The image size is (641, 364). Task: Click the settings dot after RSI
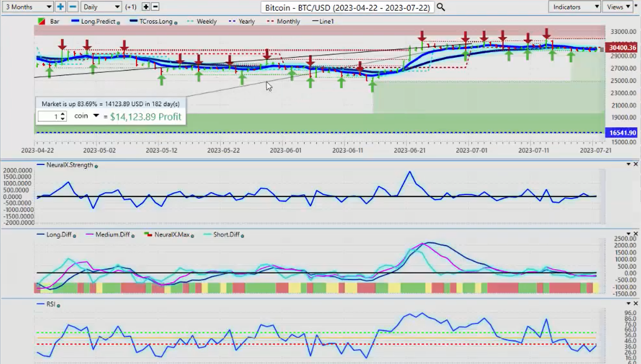coord(59,305)
